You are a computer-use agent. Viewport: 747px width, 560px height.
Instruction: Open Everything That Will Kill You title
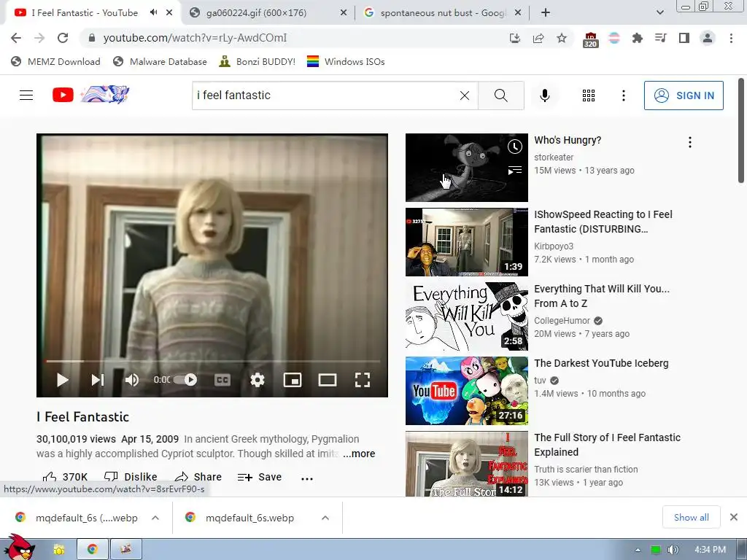(x=602, y=296)
